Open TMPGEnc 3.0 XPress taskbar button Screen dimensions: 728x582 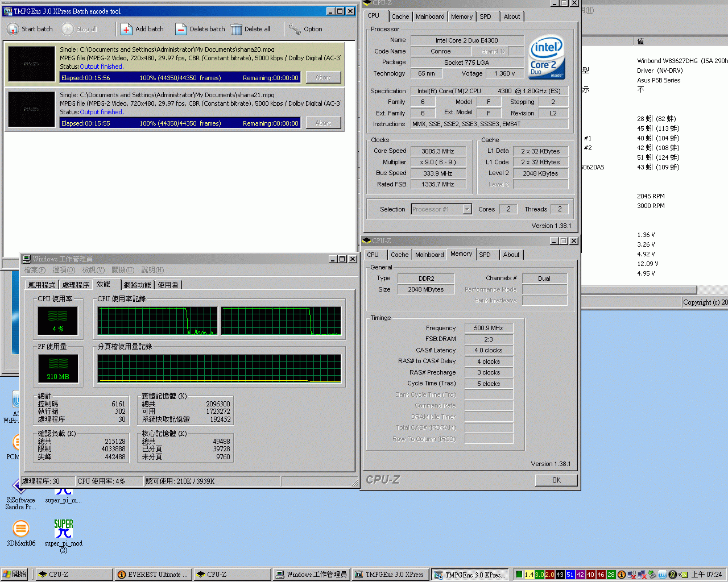(390, 575)
